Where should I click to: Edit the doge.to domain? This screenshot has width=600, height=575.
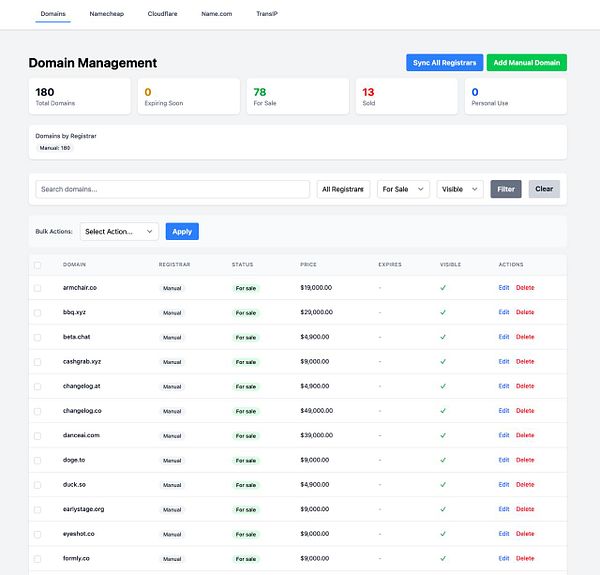[x=504, y=460]
